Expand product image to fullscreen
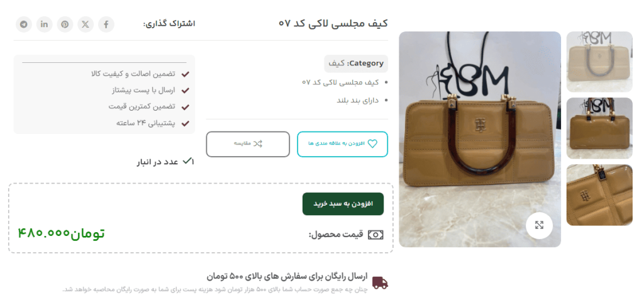644x307 pixels. [539, 225]
